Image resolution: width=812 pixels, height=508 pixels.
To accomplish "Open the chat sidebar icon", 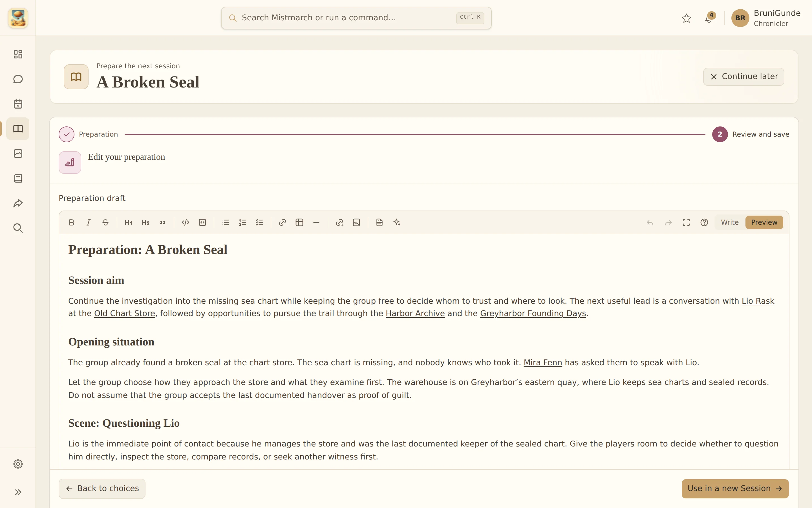I will coord(18,79).
